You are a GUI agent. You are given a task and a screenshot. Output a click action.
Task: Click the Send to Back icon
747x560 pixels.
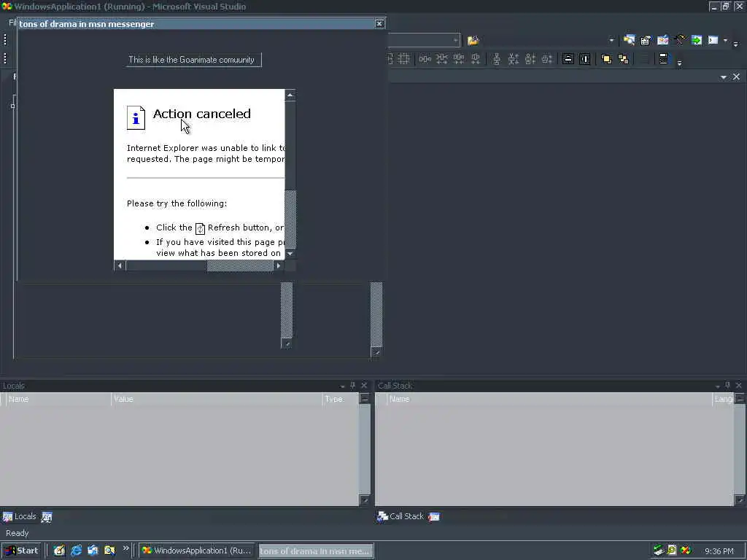[623, 59]
